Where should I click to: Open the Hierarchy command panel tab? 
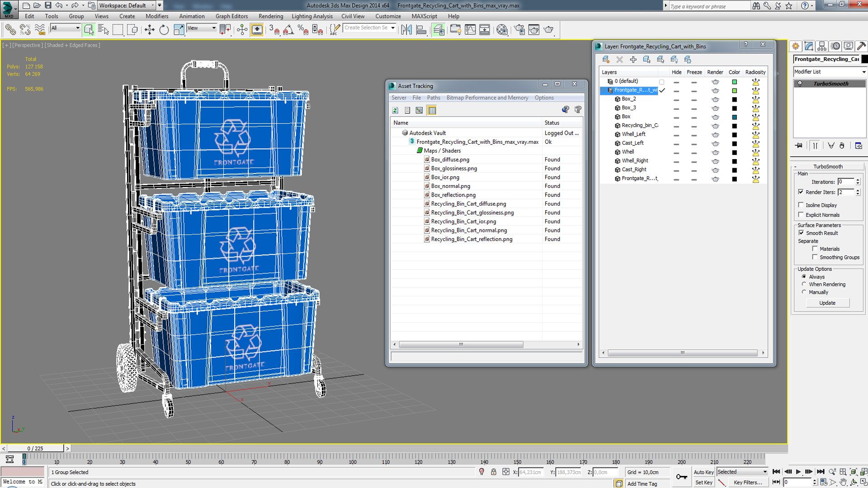point(822,46)
